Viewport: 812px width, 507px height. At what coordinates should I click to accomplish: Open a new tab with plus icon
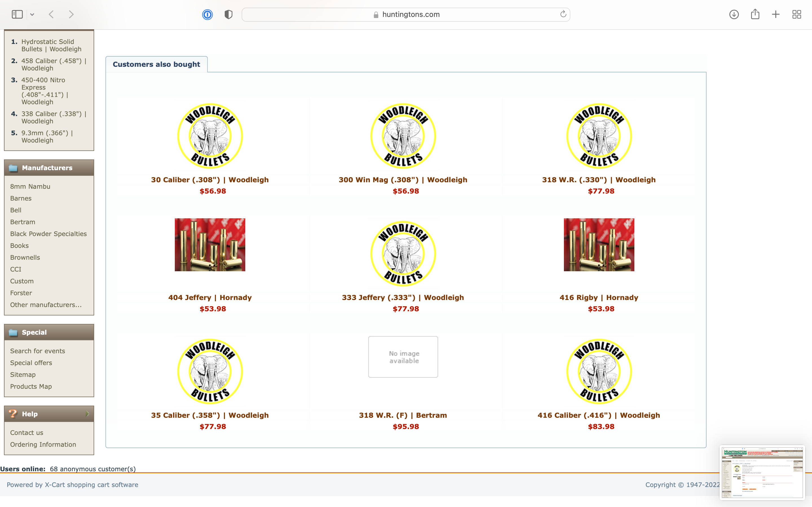(776, 14)
